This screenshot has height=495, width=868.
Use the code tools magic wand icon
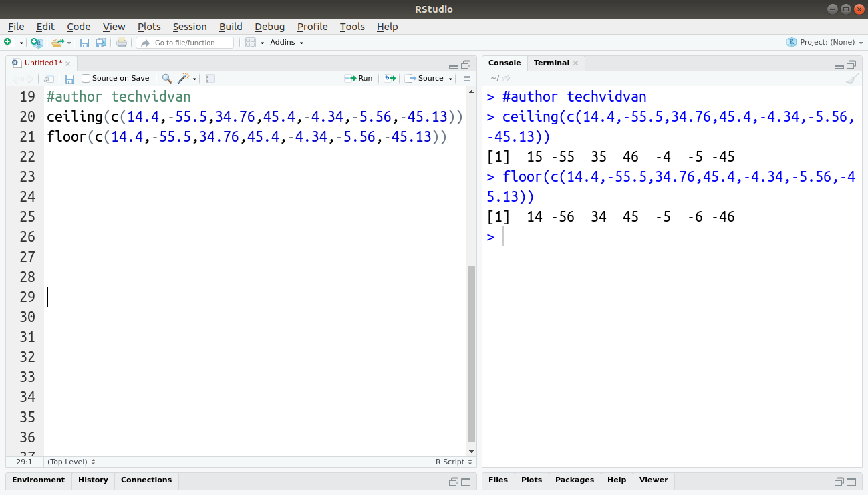182,78
